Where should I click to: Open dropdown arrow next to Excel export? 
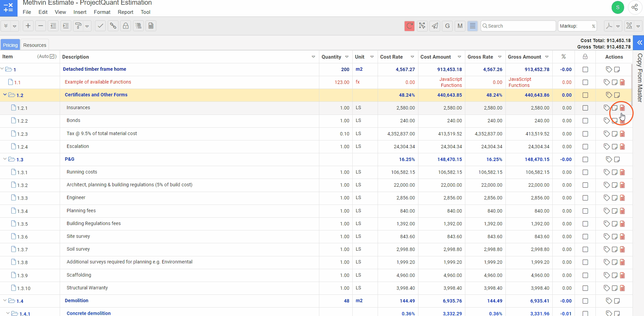coord(638,26)
